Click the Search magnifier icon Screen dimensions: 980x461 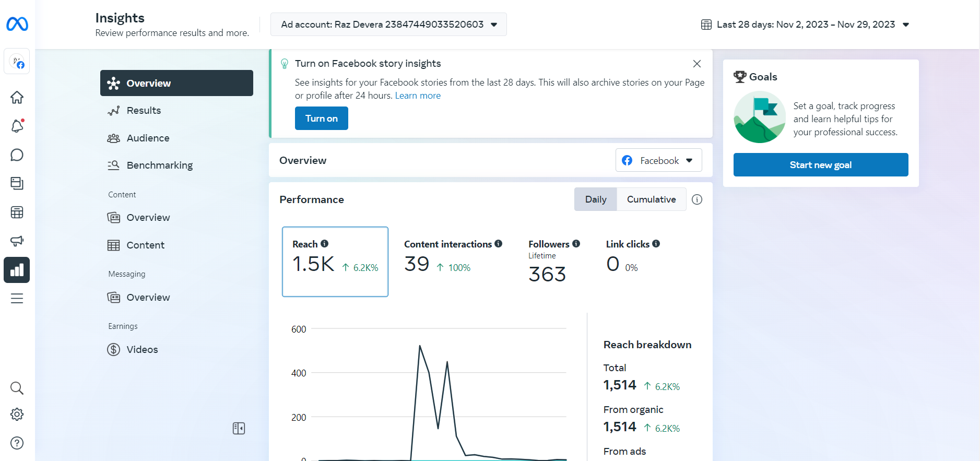(x=17, y=388)
